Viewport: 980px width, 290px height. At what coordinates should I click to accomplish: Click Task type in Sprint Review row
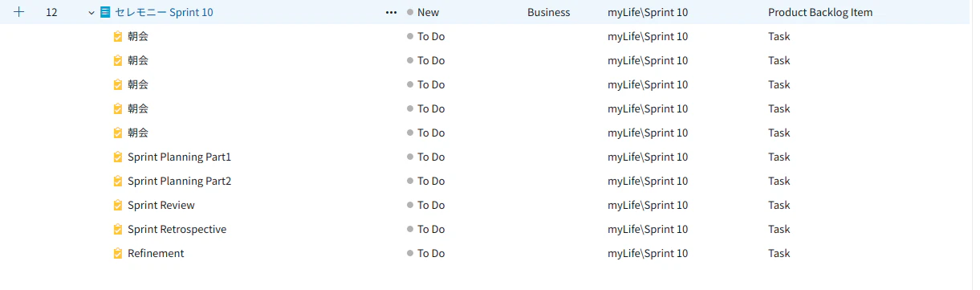(x=779, y=205)
